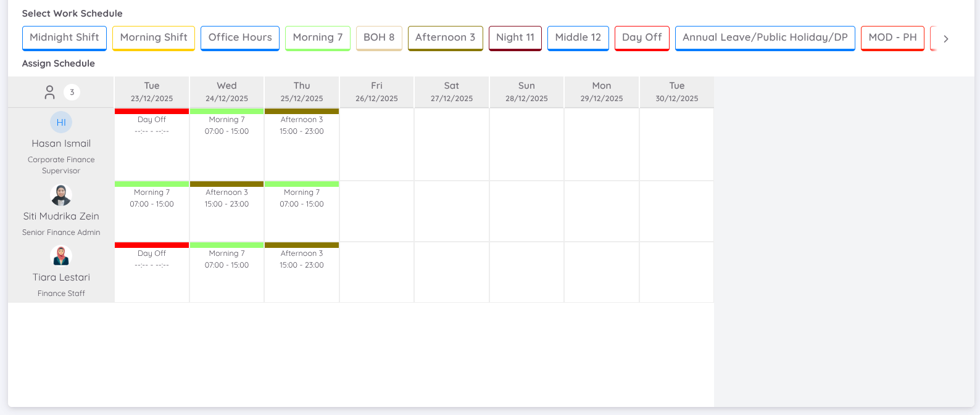Select the MOD - PH schedule

892,38
